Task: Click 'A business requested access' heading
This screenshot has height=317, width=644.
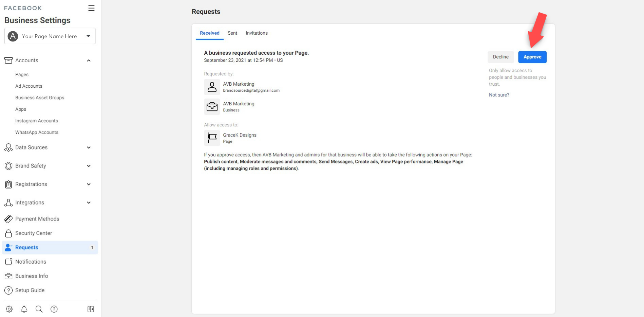Action: [256, 53]
